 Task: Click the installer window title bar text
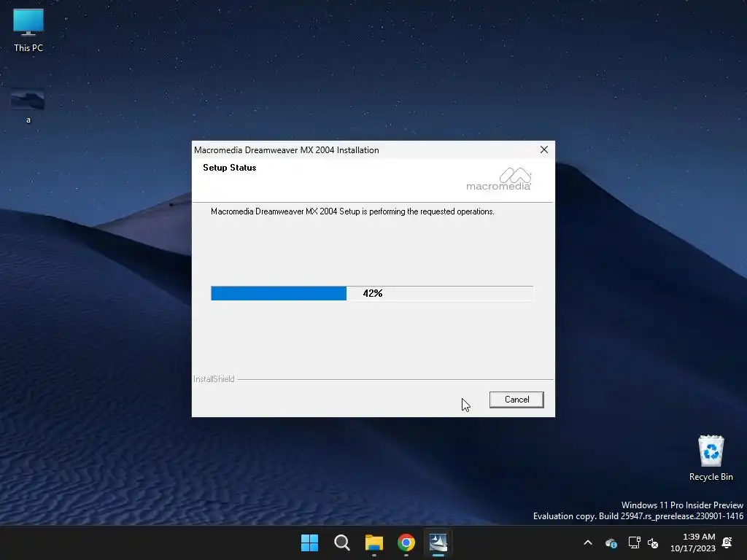point(286,150)
